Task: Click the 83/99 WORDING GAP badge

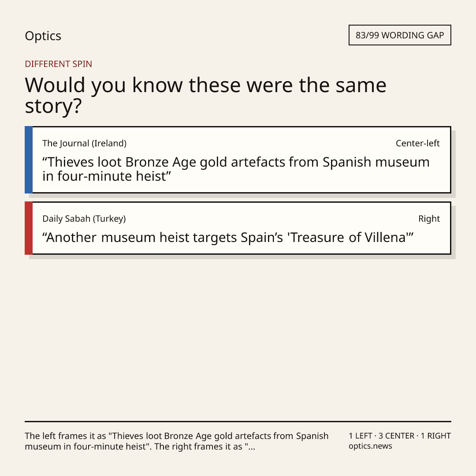Action: click(400, 35)
